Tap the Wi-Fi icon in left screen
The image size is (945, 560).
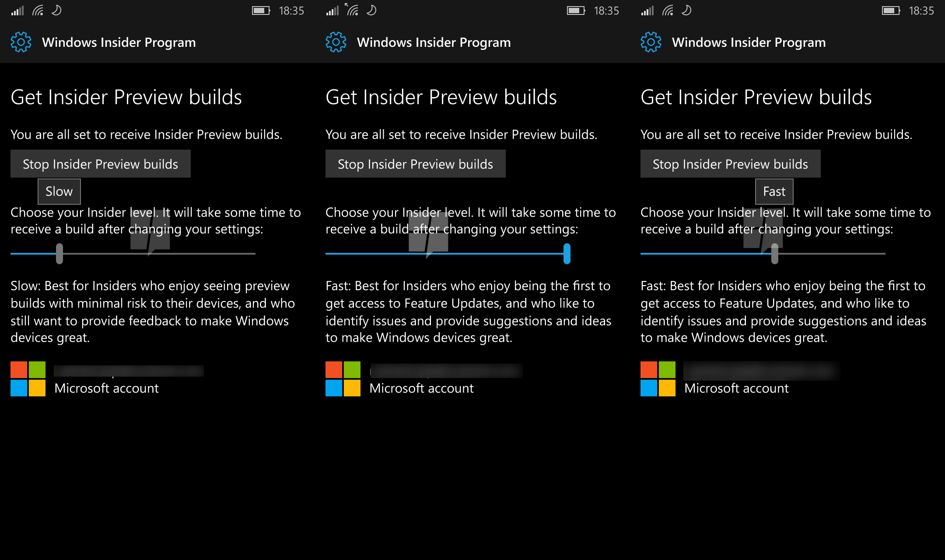pyautogui.click(x=38, y=10)
